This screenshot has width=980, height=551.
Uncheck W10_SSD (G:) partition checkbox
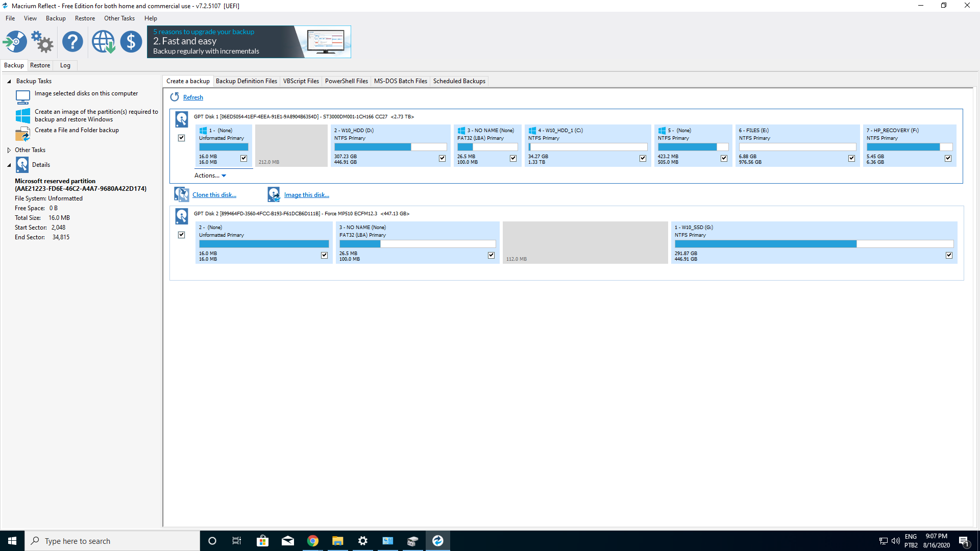point(949,255)
